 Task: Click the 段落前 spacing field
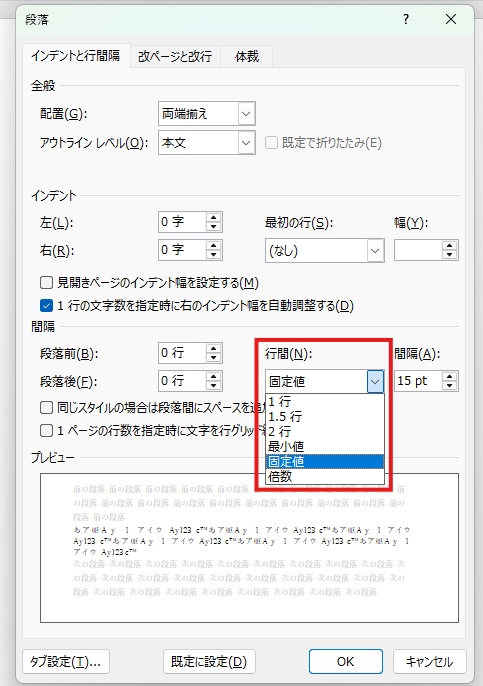click(182, 353)
